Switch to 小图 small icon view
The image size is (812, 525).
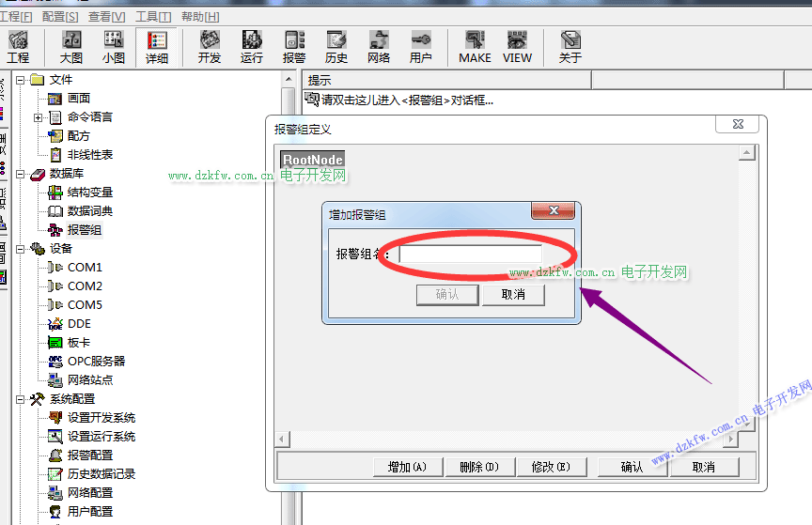point(114,47)
